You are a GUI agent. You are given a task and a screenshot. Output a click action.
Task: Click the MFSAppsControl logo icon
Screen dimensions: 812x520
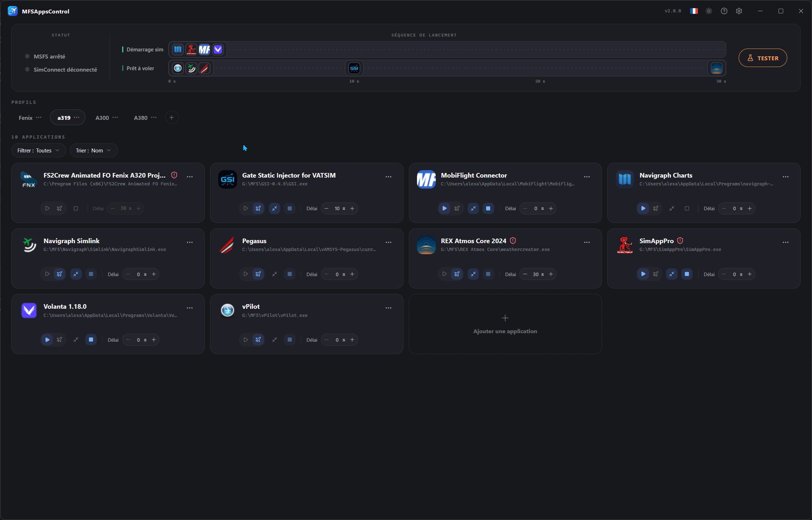(x=13, y=11)
